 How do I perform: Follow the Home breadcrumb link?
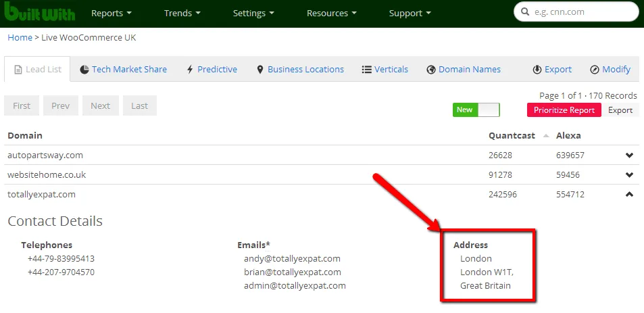pyautogui.click(x=20, y=38)
